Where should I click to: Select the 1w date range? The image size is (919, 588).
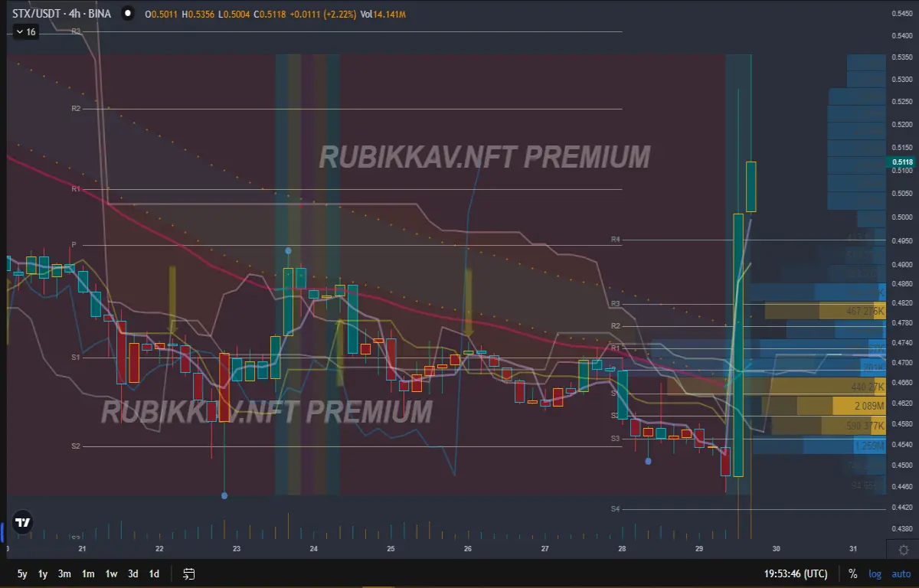coord(111,573)
